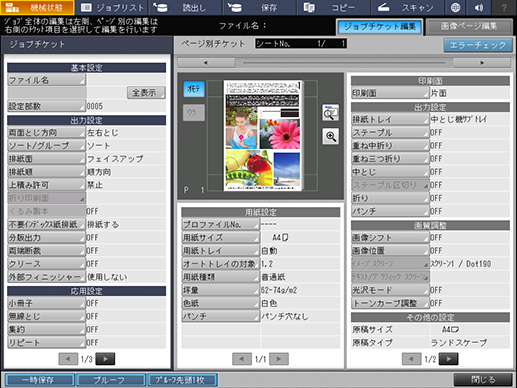The width and height of the screenshot is (517, 388).
Task: Click the エラーチェック button
Action: [478, 45]
